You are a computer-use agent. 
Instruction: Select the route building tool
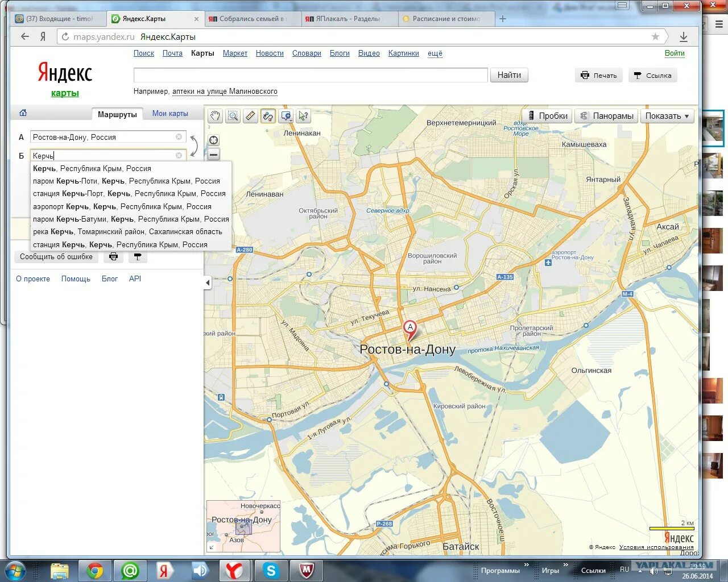268,116
